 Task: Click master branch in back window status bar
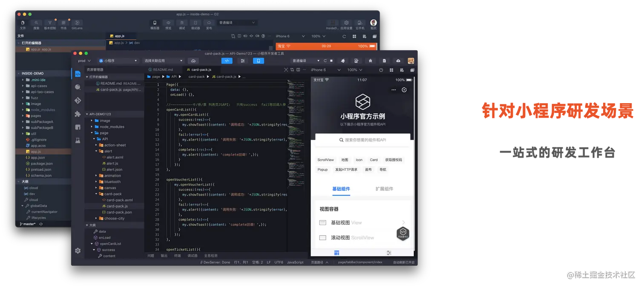[x=27, y=224]
